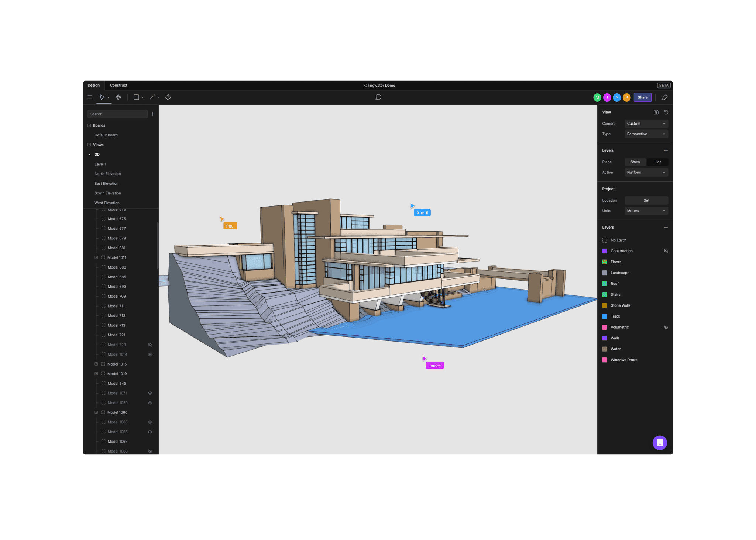Image resolution: width=756 pixels, height=540 pixels.
Task: Click the Share button
Action: point(642,98)
